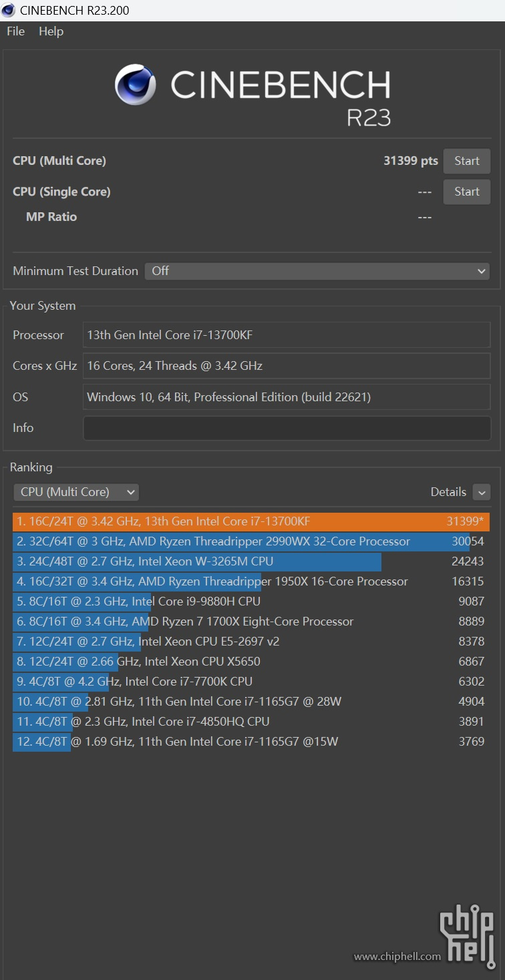This screenshot has width=505, height=980.
Task: Select ranking row Xeon W-3265M
Action: tap(251, 561)
